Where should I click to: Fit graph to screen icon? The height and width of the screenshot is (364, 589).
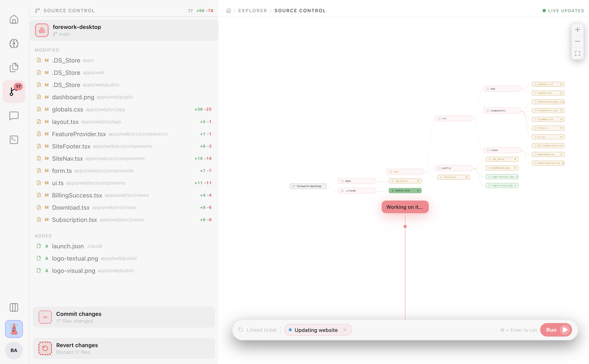click(x=577, y=53)
